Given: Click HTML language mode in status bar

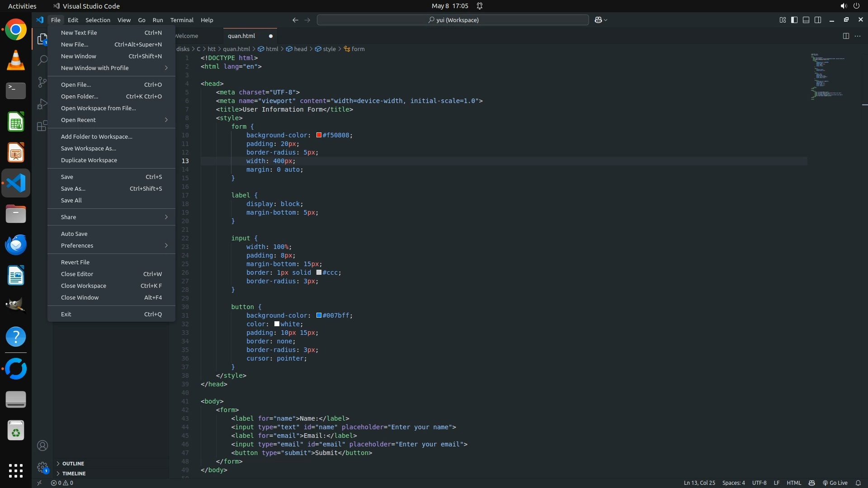Looking at the screenshot, I should pyautogui.click(x=793, y=483).
